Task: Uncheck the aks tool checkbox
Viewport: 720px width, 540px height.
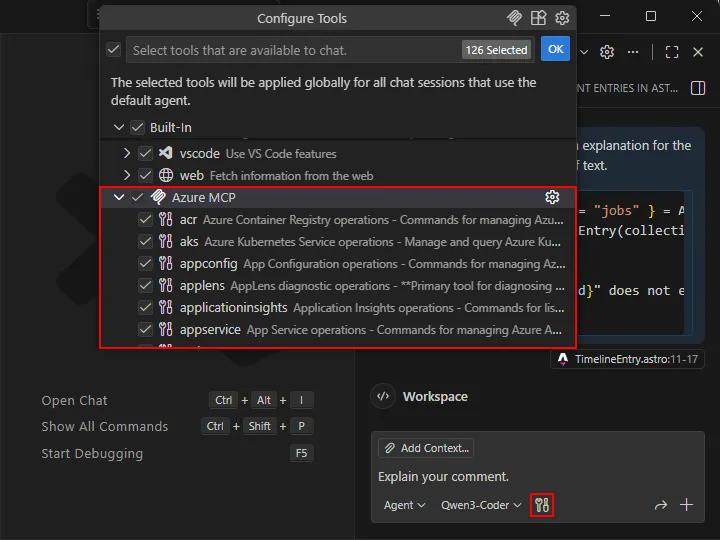Action: 145,241
